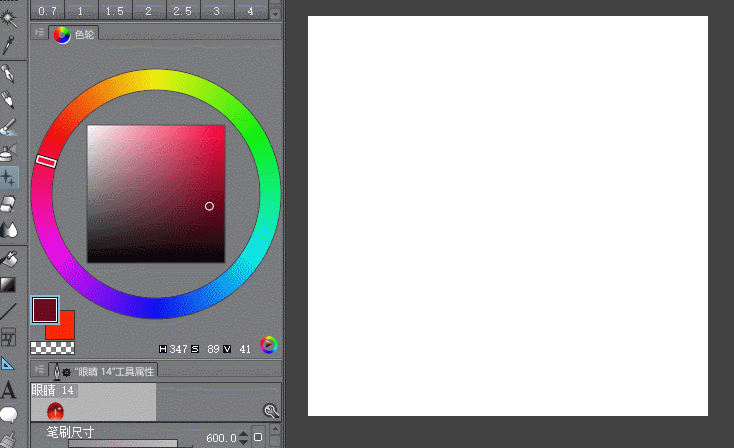The width and height of the screenshot is (734, 448).
Task: Select the Fill bucket tool
Action: 8,259
